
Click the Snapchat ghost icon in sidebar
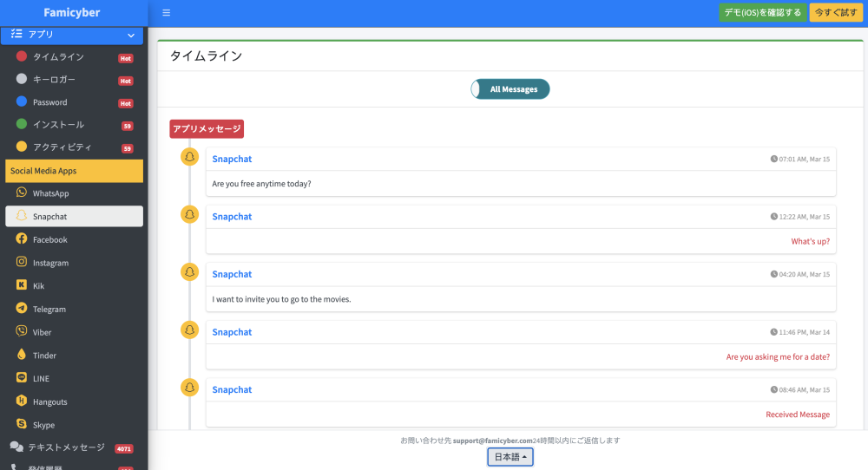22,215
